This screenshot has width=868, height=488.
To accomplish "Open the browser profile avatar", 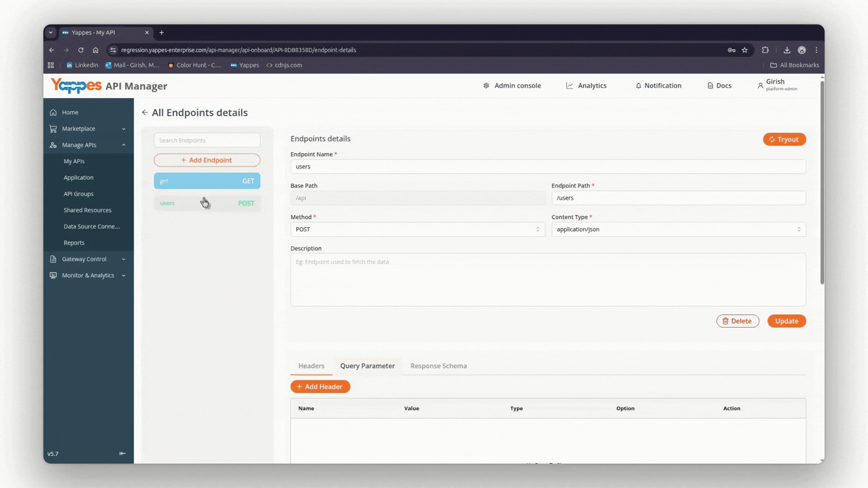I will [x=802, y=50].
